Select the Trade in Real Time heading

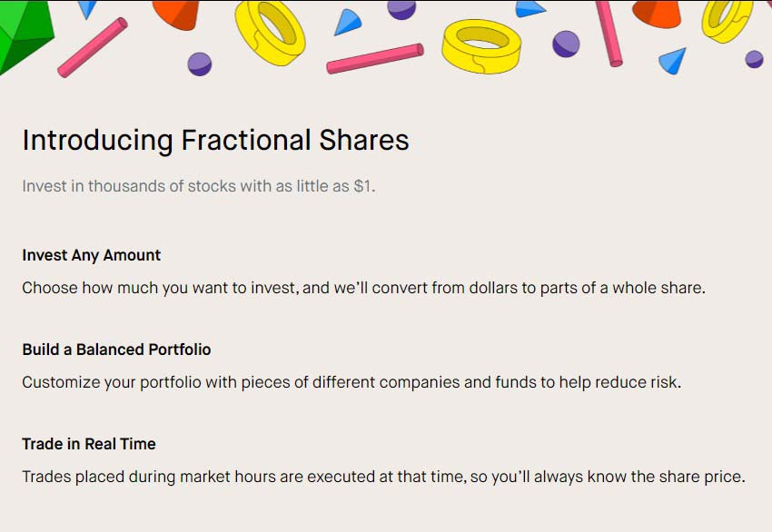[89, 444]
